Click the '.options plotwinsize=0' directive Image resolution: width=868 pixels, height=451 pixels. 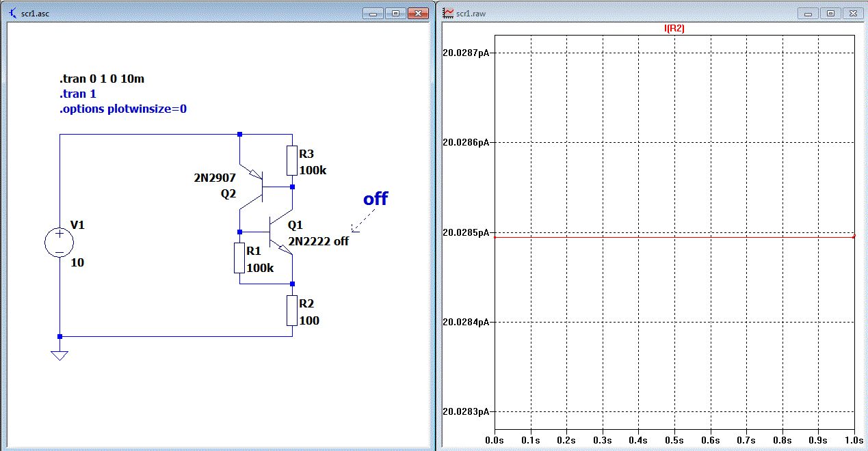[x=123, y=109]
